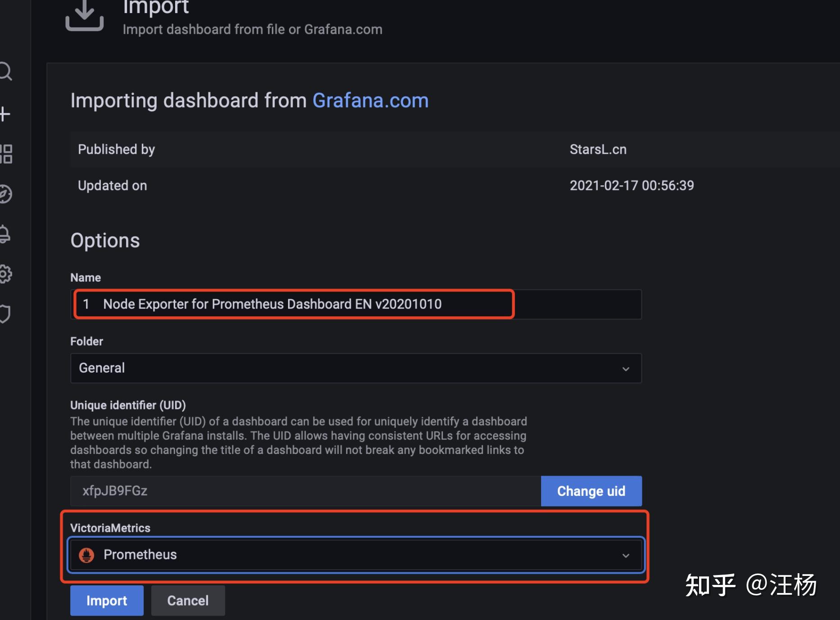840x620 pixels.
Task: Click the date 2021-02-17 00:56:39
Action: [632, 185]
